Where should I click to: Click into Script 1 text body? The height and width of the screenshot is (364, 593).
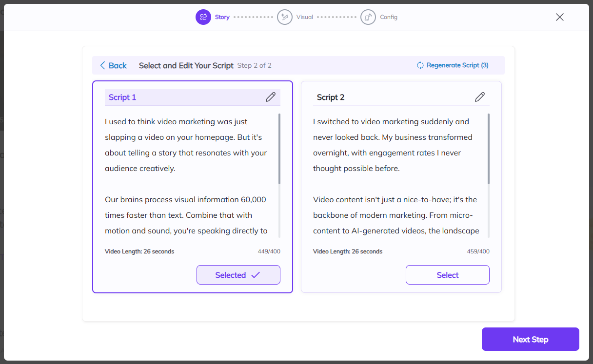point(190,176)
